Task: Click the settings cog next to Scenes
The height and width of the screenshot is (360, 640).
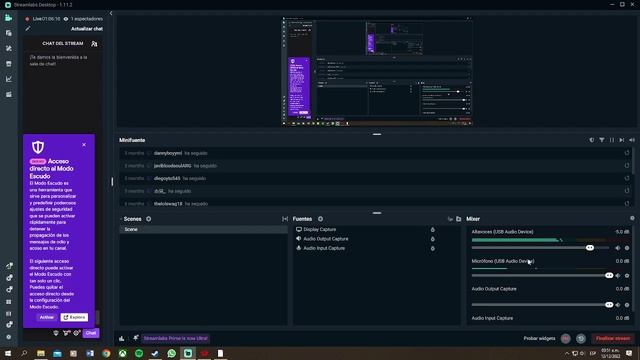Action: 149,219
